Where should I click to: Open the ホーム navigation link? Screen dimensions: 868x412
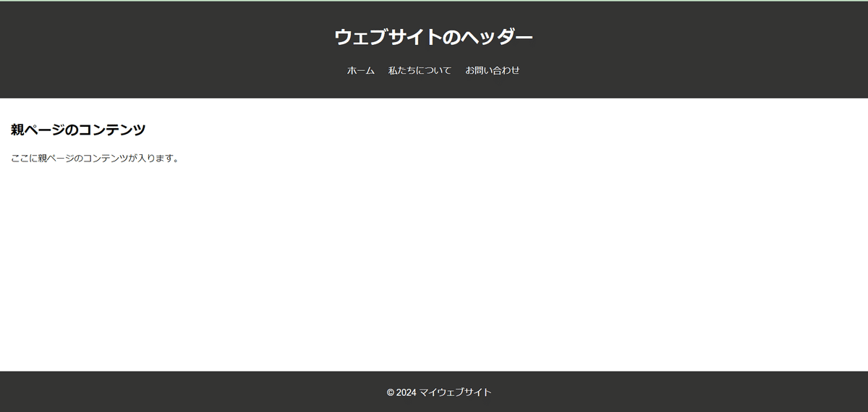tap(361, 70)
